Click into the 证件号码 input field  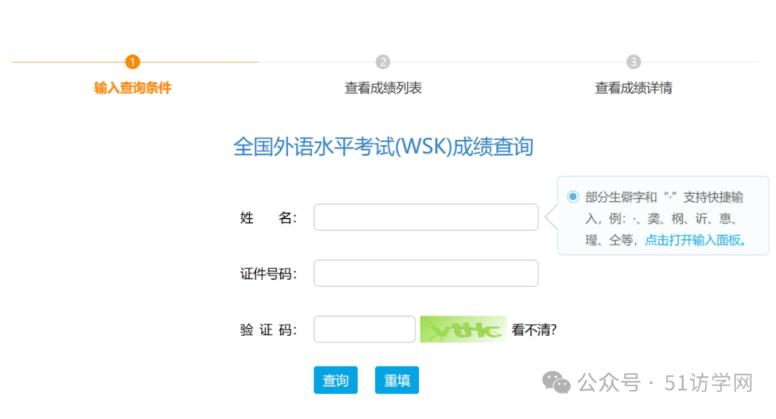[x=426, y=273]
